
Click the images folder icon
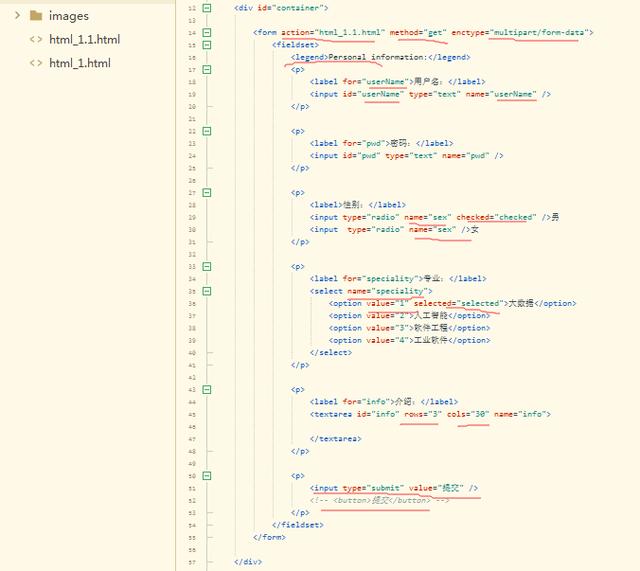click(x=36, y=16)
